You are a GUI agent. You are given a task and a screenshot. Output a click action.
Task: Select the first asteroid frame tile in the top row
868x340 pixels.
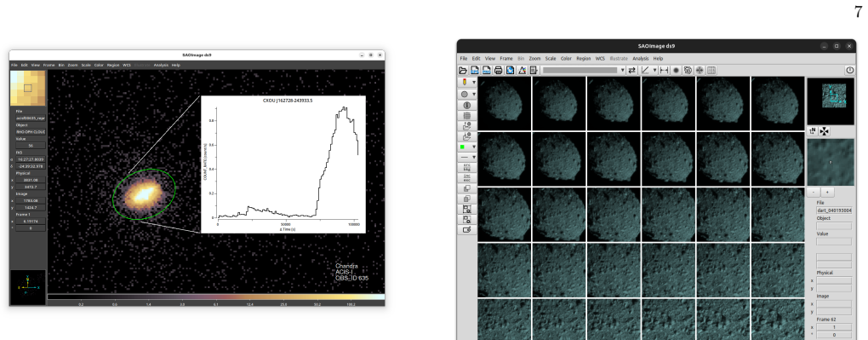(x=504, y=103)
